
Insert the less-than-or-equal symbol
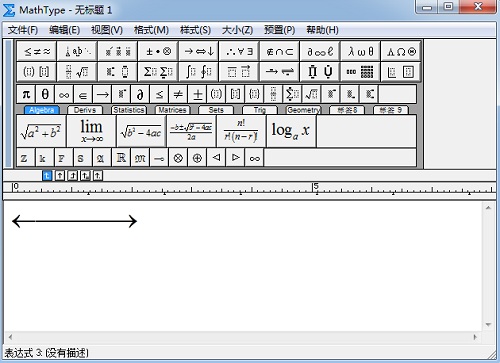(x=159, y=94)
